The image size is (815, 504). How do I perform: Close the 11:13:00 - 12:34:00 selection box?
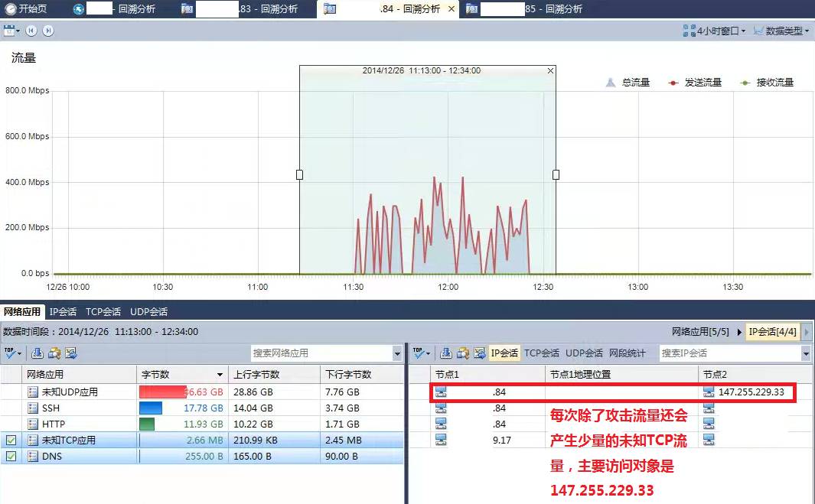point(550,70)
